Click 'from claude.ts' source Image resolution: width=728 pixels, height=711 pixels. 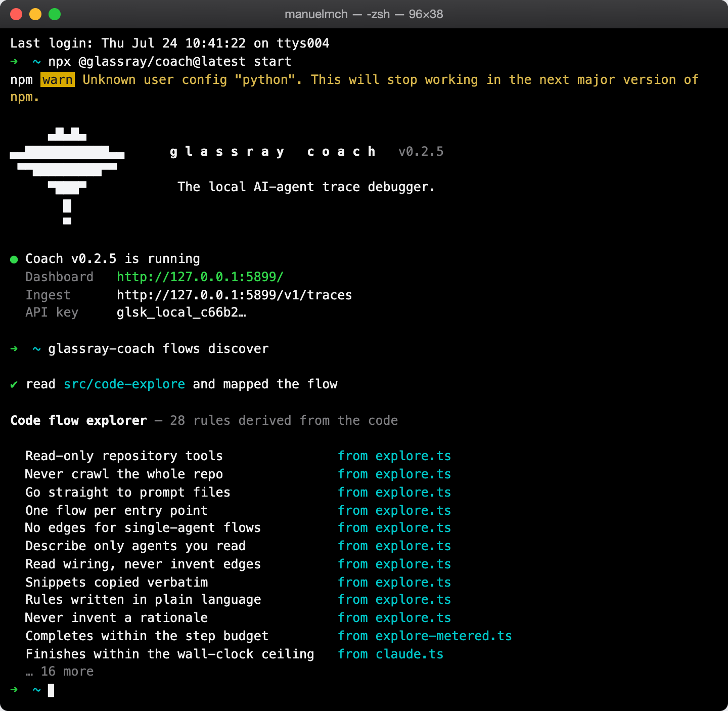[390, 654]
